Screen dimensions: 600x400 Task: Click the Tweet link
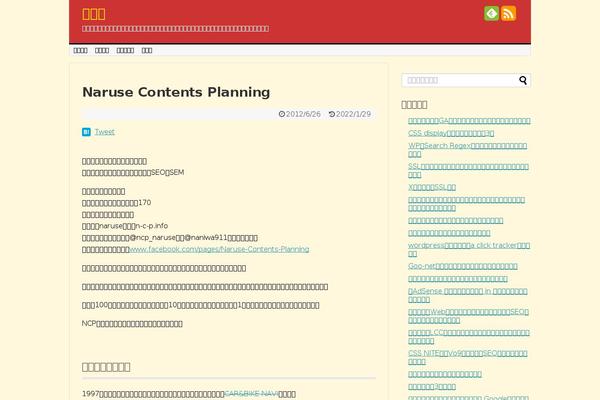pyautogui.click(x=104, y=131)
